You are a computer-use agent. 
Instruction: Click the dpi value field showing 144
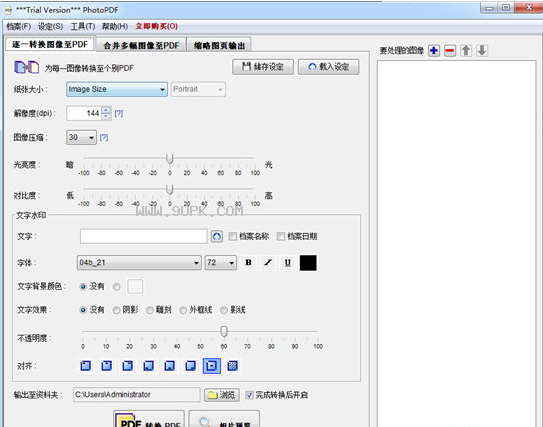[84, 113]
